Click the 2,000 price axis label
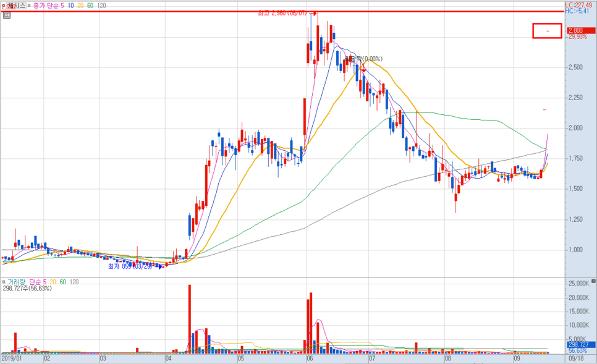This screenshot has height=364, width=597. [x=576, y=128]
